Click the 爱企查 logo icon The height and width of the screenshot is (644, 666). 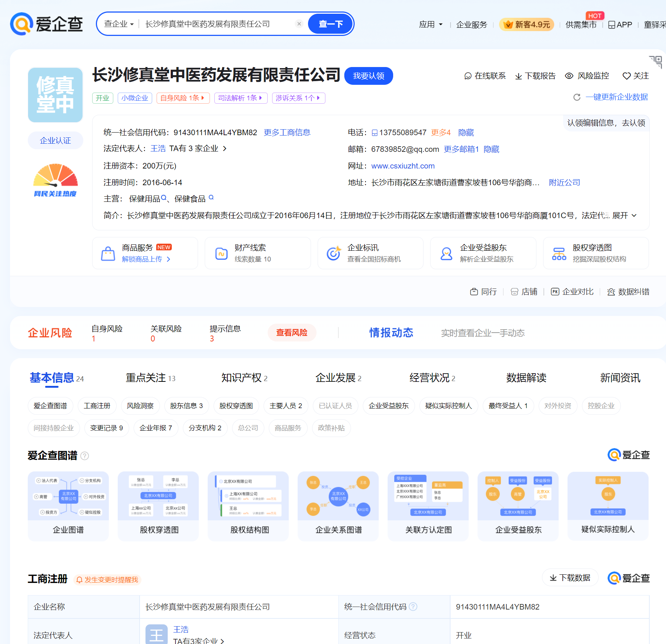tap(20, 23)
